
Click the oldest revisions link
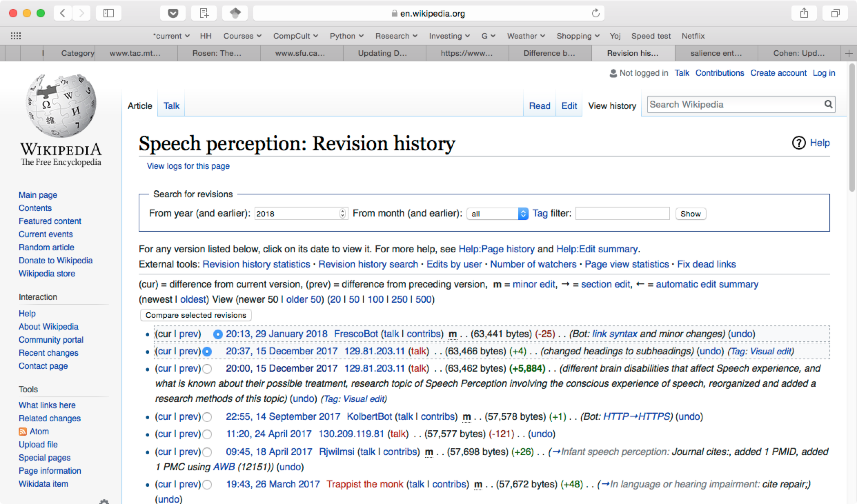pyautogui.click(x=193, y=299)
